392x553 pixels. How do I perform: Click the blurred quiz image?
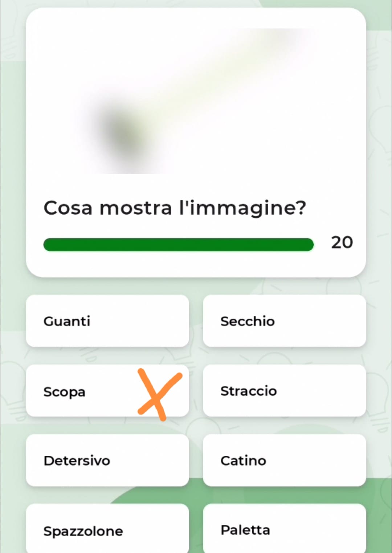[x=196, y=101]
